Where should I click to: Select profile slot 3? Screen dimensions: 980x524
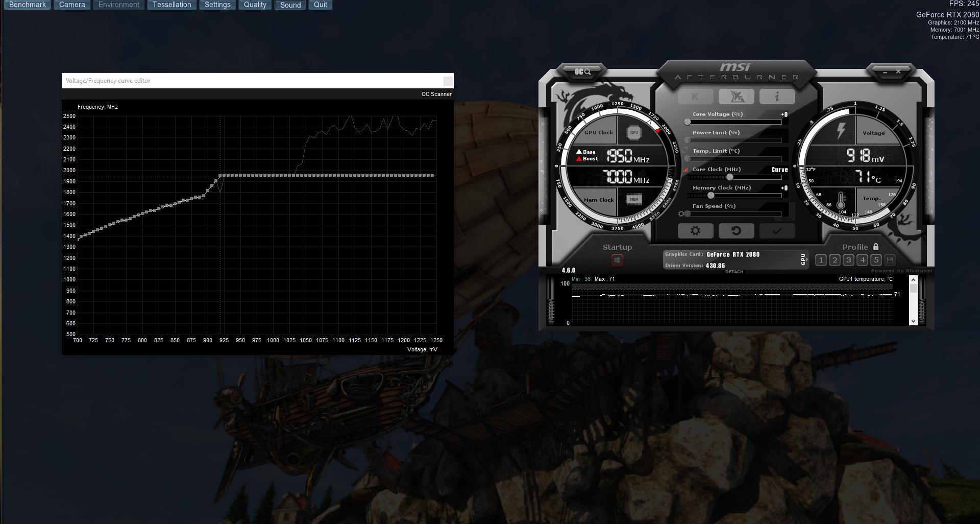pos(848,260)
